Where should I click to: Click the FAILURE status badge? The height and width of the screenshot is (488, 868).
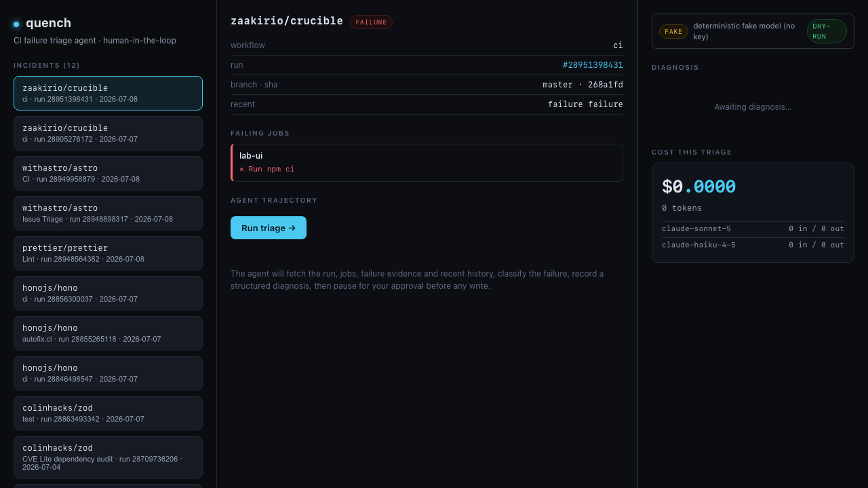[x=371, y=22]
